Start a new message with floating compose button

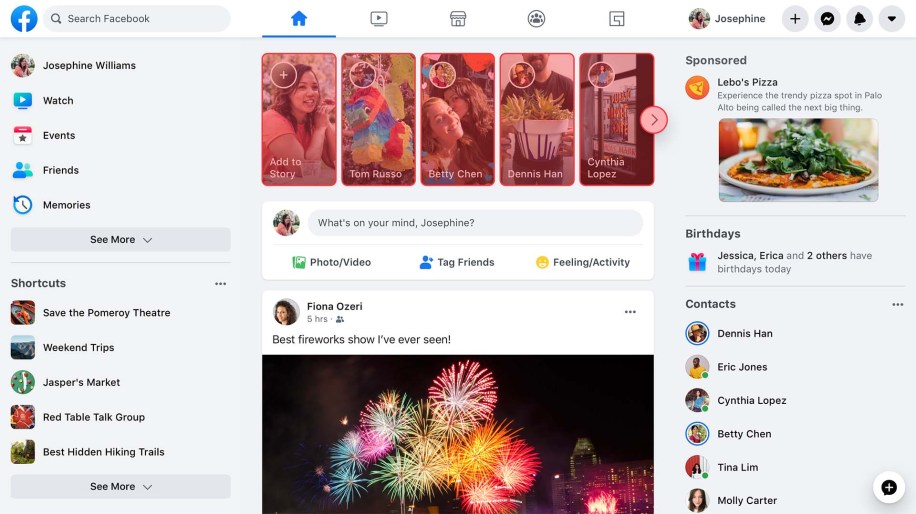[x=888, y=487]
